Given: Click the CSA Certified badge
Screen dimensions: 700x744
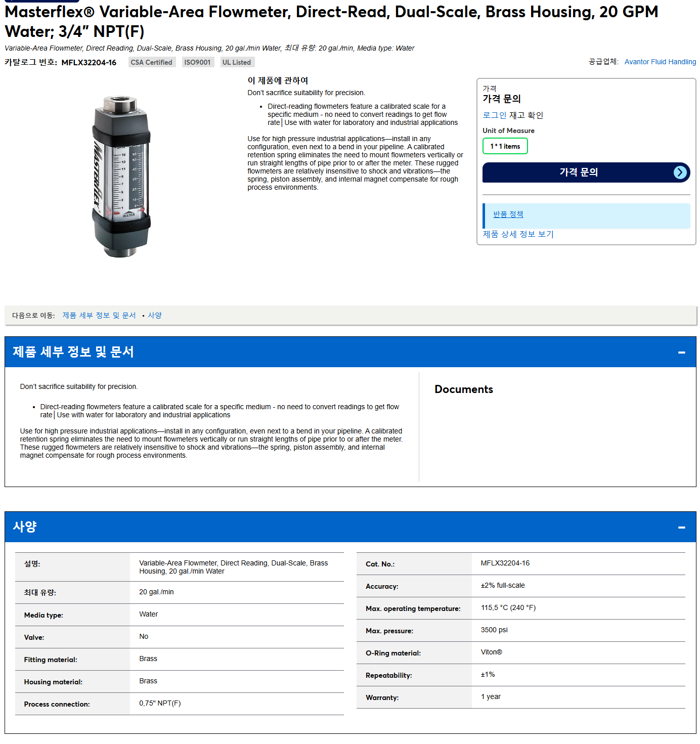Looking at the screenshot, I should [151, 62].
